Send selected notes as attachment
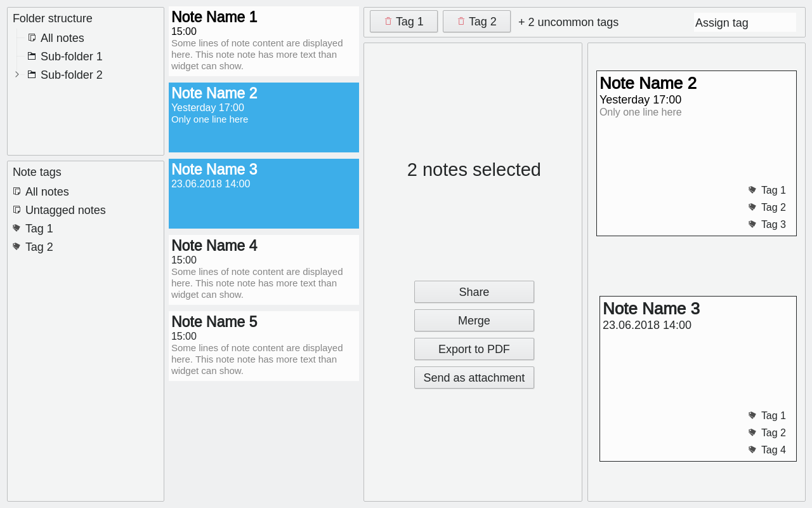 coord(474,377)
